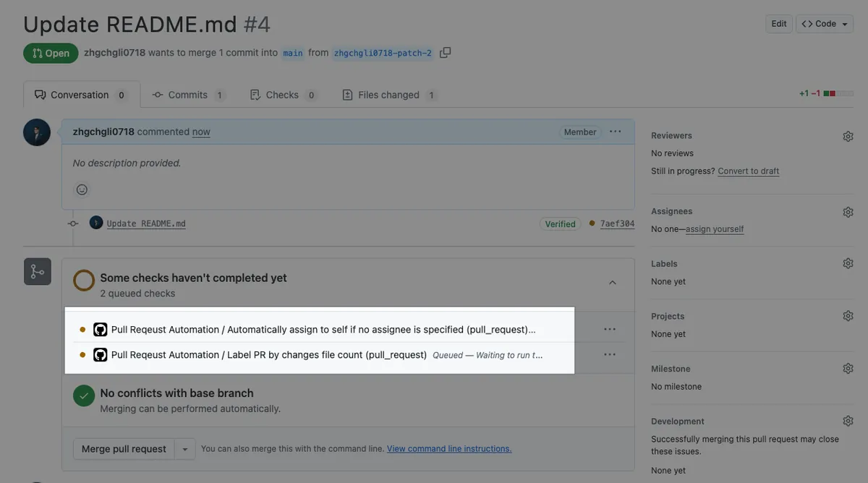Viewport: 868px width, 483px height.
Task: Open comment options three-dot menu
Action: tap(615, 132)
